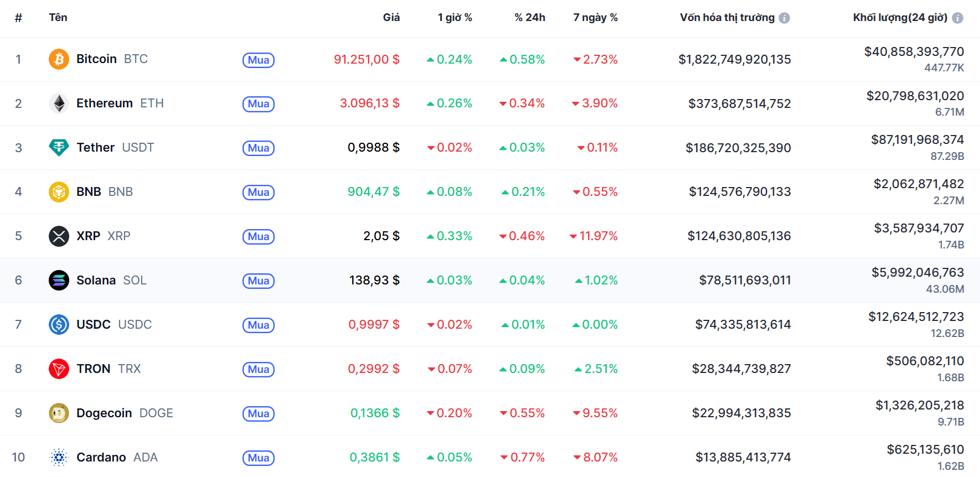
Task: Click the Solana logo icon
Action: click(59, 281)
